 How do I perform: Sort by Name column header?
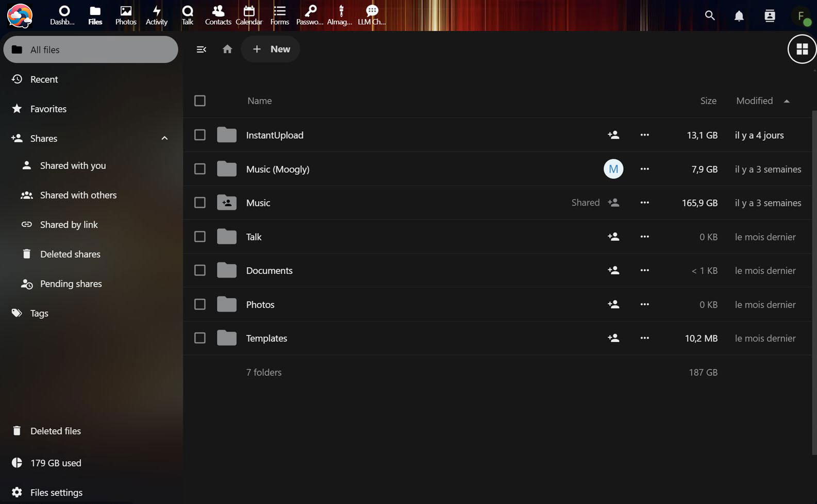(x=259, y=101)
